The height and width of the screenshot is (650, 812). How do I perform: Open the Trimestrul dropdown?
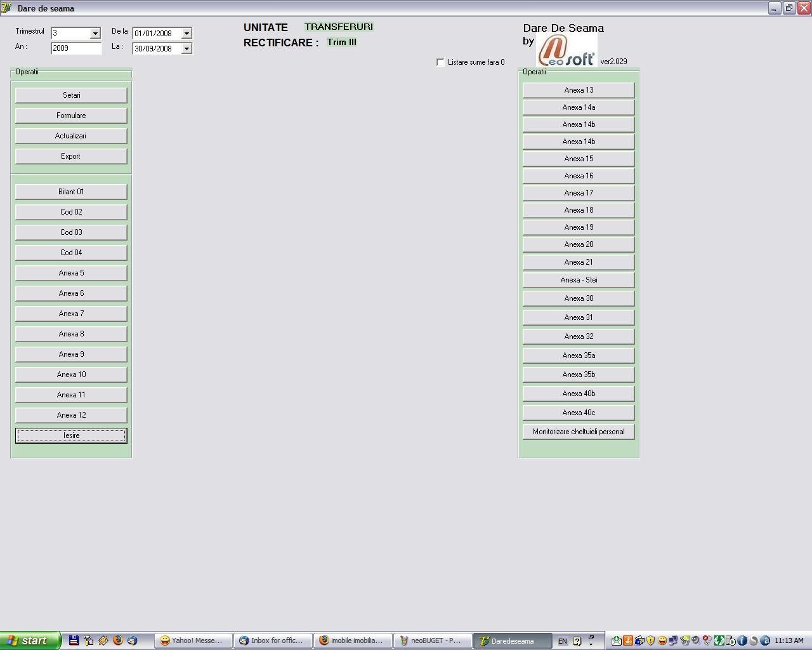(95, 33)
